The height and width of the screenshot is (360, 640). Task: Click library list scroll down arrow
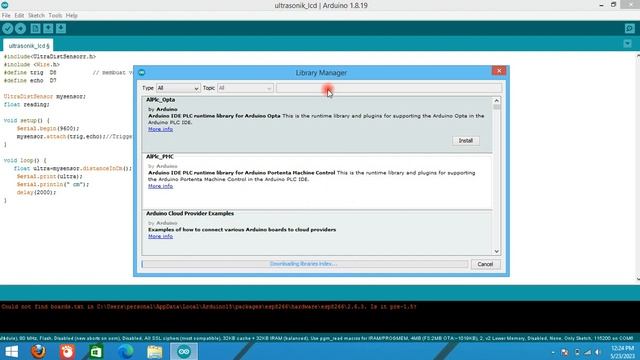[497, 251]
